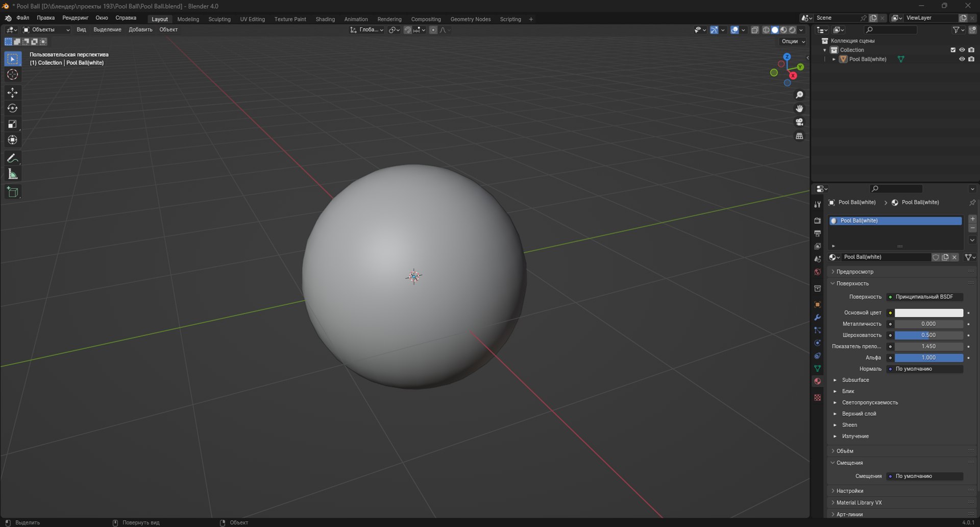Screen dimensions: 980x527
Task: Open the File menu
Action: (x=22, y=18)
